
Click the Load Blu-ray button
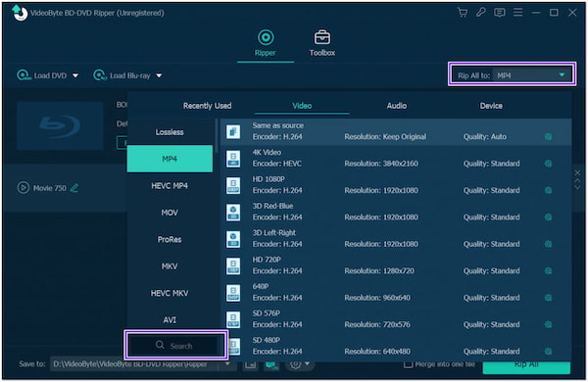click(x=122, y=75)
